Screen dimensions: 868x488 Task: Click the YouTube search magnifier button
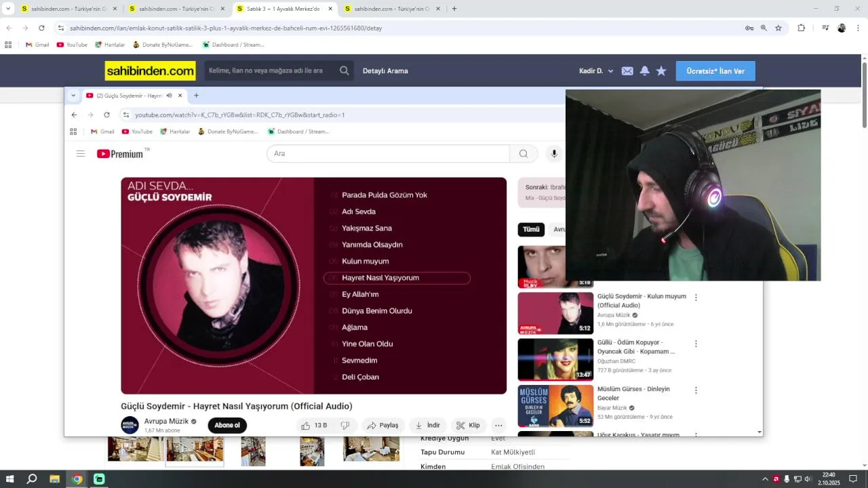tap(524, 154)
